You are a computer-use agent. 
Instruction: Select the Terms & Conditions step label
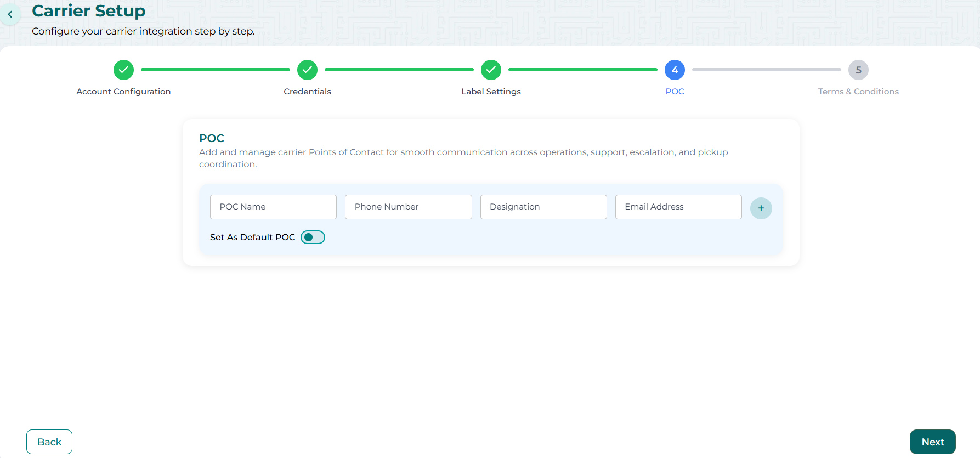click(858, 92)
